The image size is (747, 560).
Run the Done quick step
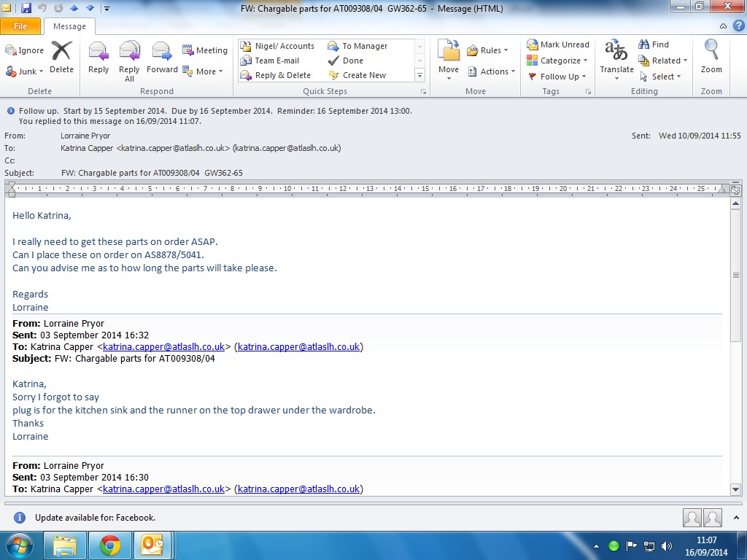(x=347, y=61)
